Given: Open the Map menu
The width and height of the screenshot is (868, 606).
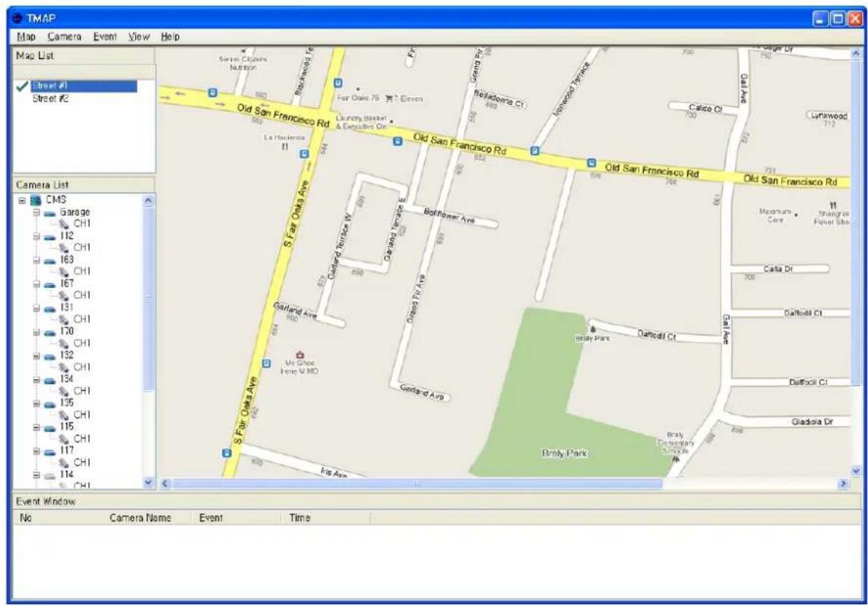Looking at the screenshot, I should pyautogui.click(x=26, y=36).
